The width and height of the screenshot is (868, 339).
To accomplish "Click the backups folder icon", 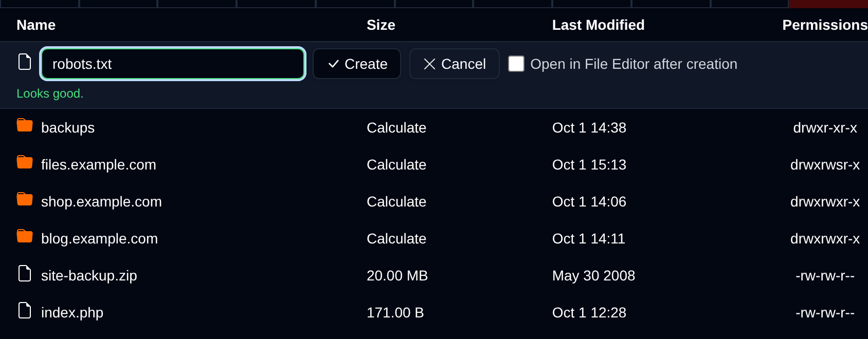I will pos(25,125).
